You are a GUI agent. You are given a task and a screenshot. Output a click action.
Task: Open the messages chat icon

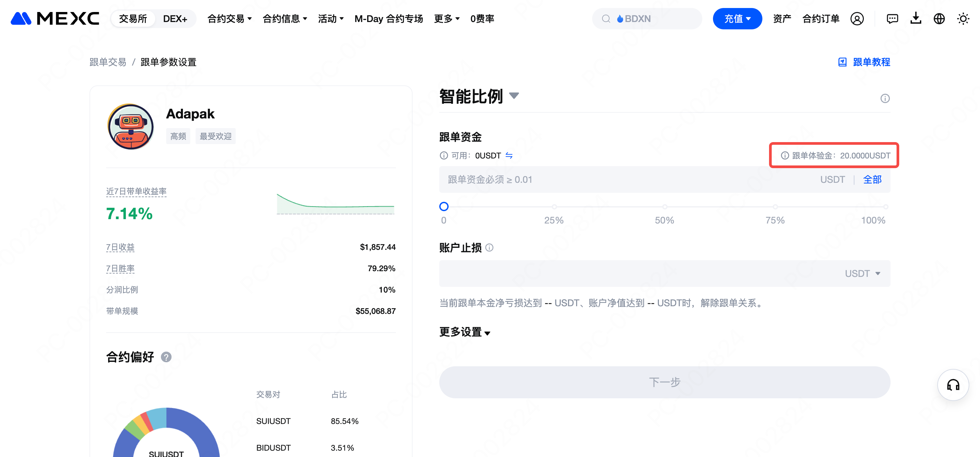tap(892, 19)
